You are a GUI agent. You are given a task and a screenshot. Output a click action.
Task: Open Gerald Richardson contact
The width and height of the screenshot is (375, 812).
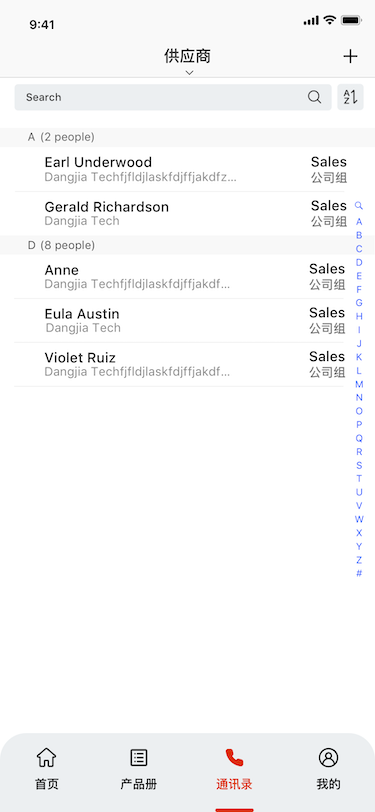[x=188, y=213]
